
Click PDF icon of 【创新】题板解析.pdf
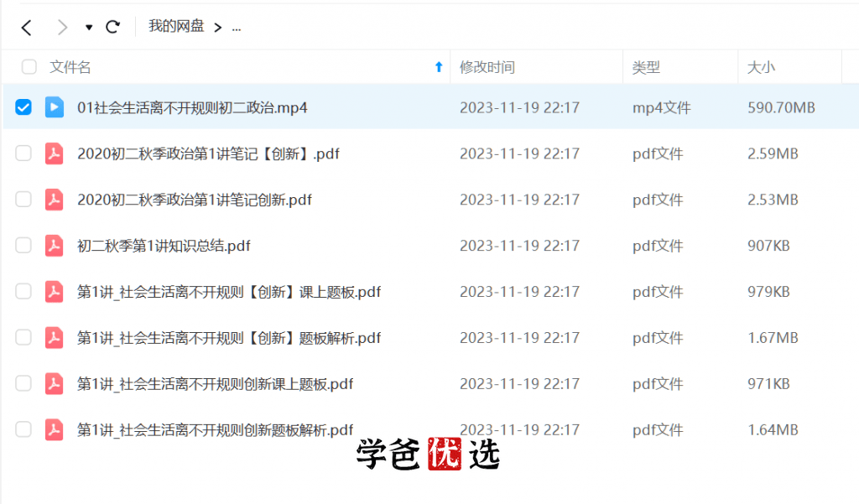point(54,337)
